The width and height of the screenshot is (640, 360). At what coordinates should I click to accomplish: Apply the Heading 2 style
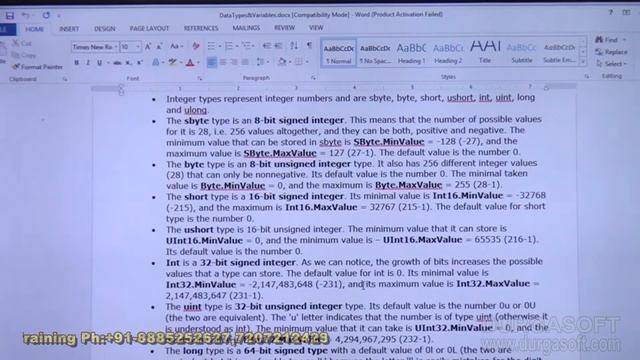[x=448, y=53]
